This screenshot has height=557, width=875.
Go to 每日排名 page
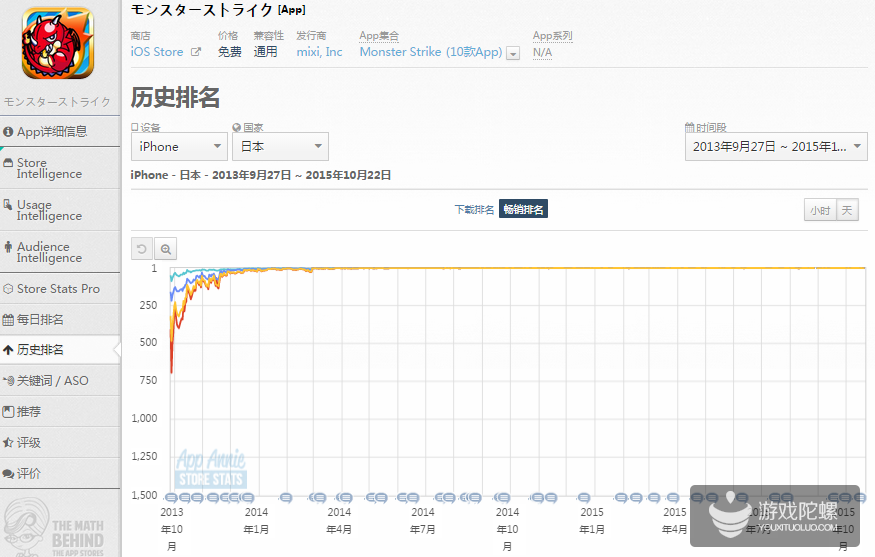click(60, 319)
